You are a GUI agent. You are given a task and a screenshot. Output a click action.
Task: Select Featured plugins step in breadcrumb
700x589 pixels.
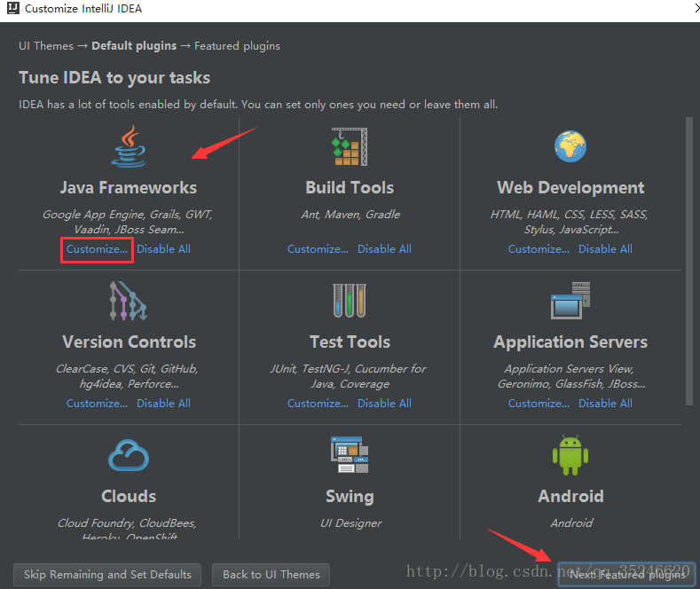click(237, 46)
